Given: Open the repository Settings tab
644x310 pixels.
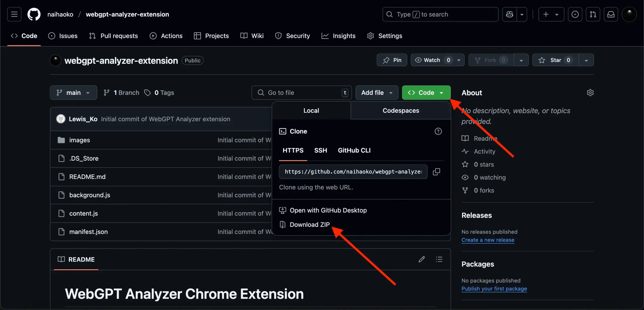Looking at the screenshot, I should point(385,36).
